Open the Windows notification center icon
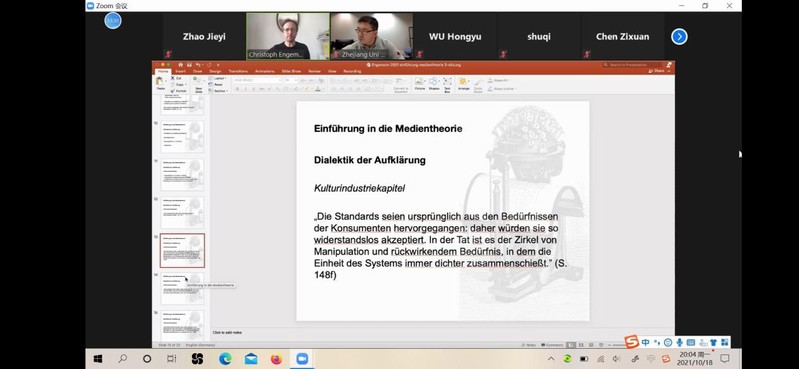The image size is (799, 369). click(725, 359)
